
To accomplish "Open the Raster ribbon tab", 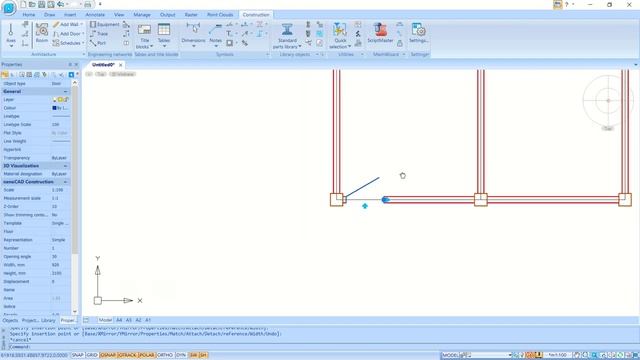I will point(191,15).
